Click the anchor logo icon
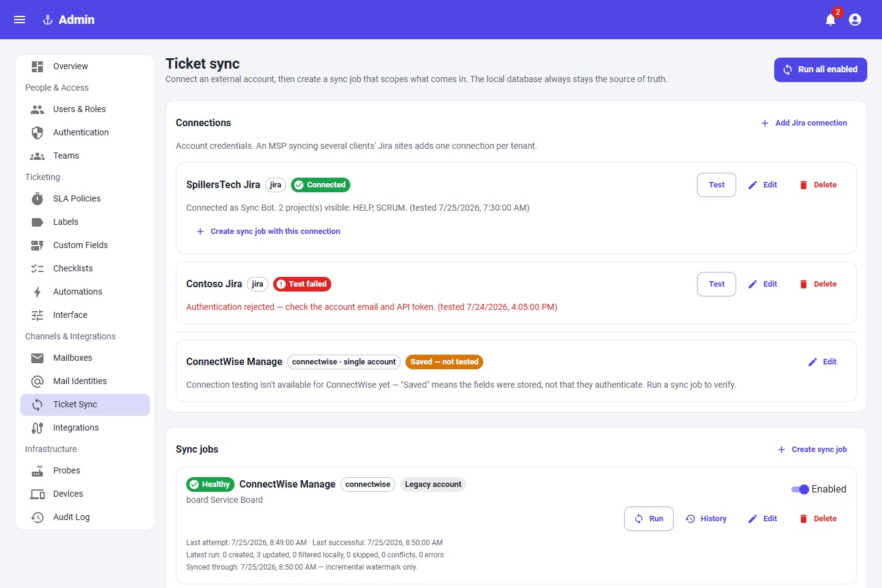The height and width of the screenshot is (588, 882). [x=48, y=20]
